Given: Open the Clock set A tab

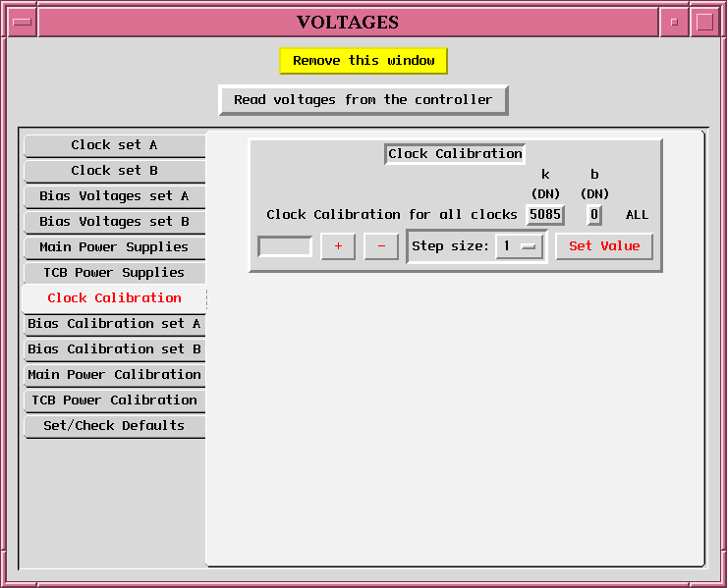Looking at the screenshot, I should click(x=115, y=145).
